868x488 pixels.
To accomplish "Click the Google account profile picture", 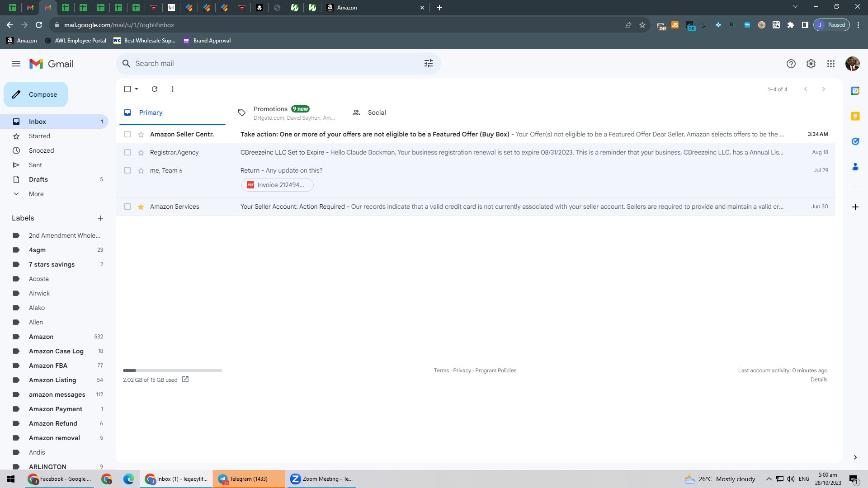I will click(853, 64).
